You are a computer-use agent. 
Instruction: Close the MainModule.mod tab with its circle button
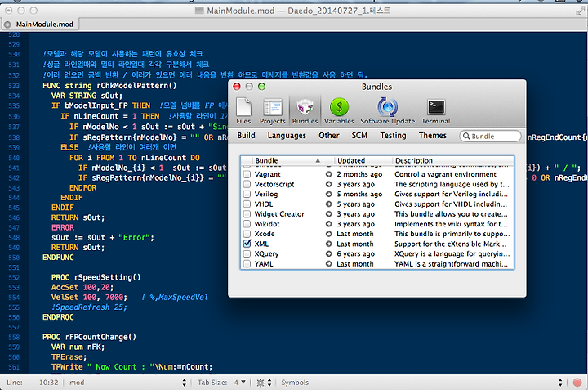[7, 25]
